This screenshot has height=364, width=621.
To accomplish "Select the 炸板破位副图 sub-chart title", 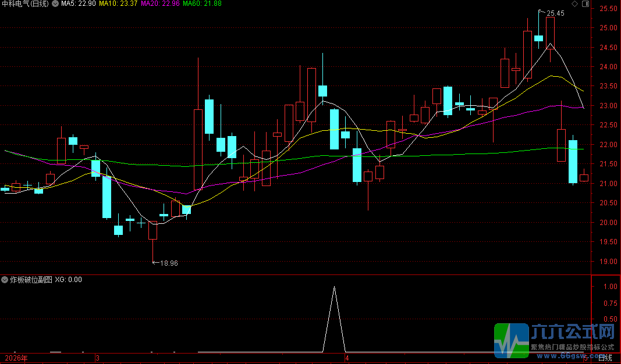I will click(31, 280).
